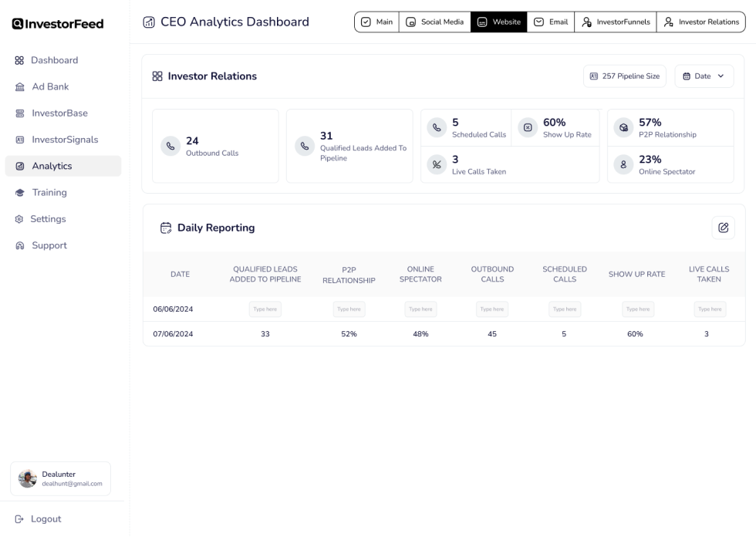Click the edit icon in Daily Reporting
The height and width of the screenshot is (537, 756).
click(x=723, y=228)
